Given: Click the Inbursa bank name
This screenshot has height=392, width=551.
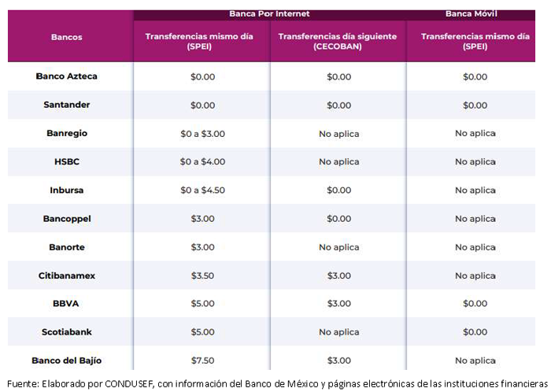Looking at the screenshot, I should coord(66,190).
